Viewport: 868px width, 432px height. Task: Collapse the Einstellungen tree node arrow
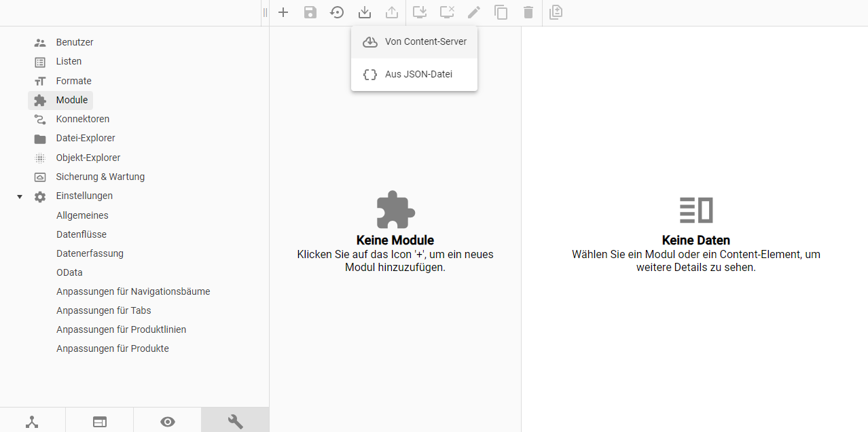(20, 196)
